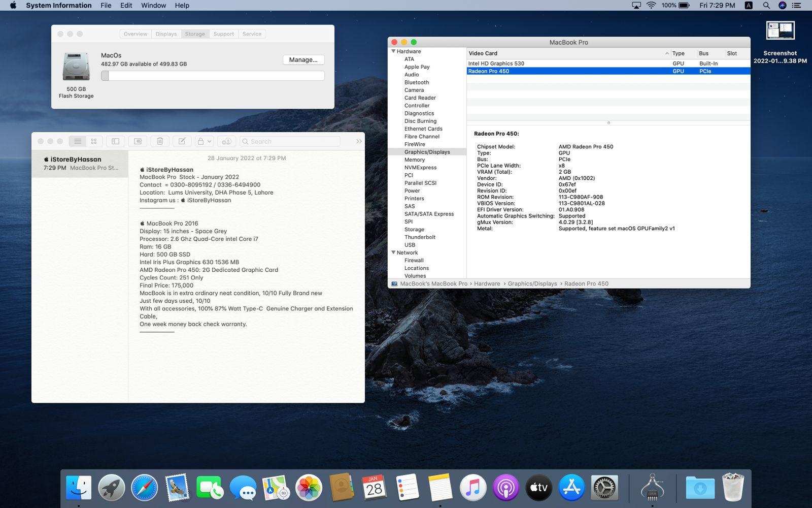
Task: Switch Notes to list view
Action: [78, 141]
